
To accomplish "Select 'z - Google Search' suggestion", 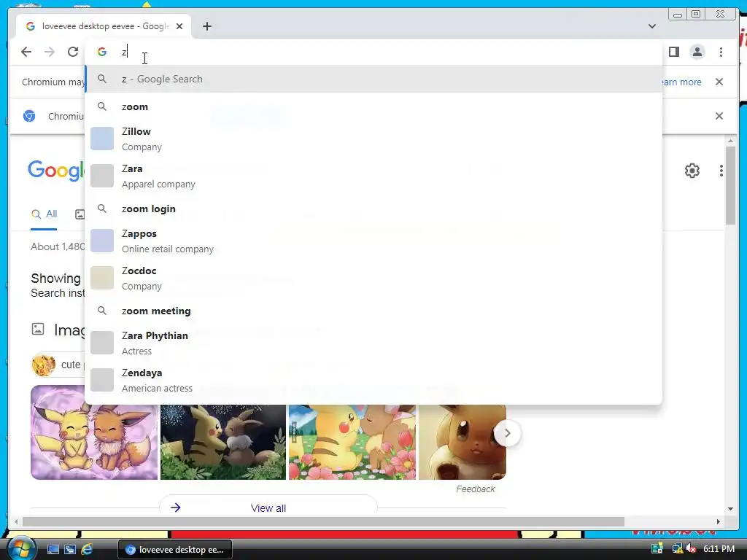I will (x=374, y=79).
